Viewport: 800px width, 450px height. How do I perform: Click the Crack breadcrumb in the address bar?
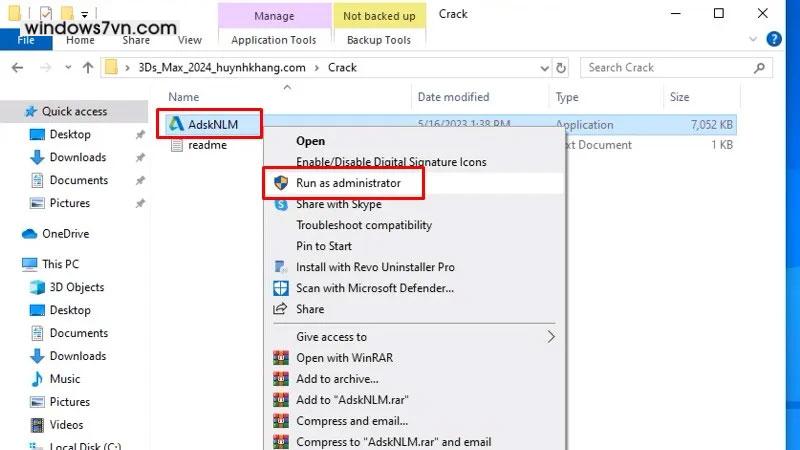pyautogui.click(x=342, y=68)
